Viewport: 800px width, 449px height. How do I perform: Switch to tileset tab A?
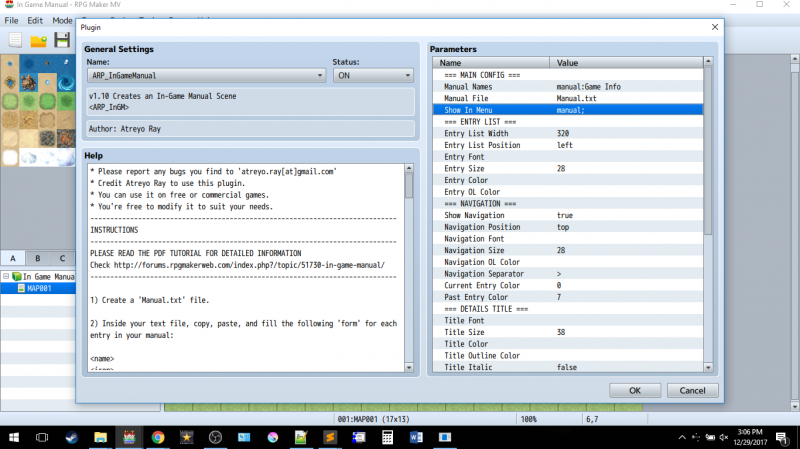tap(13, 258)
